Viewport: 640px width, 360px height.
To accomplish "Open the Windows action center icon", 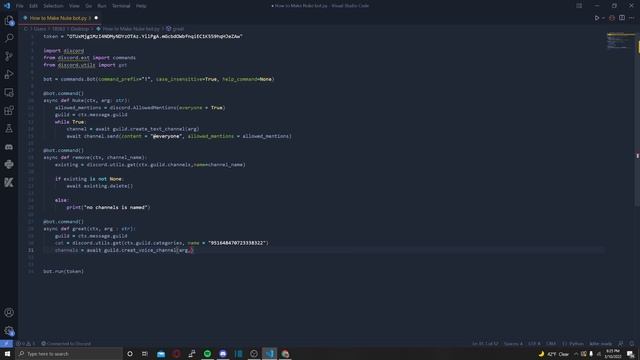I will coord(631,354).
